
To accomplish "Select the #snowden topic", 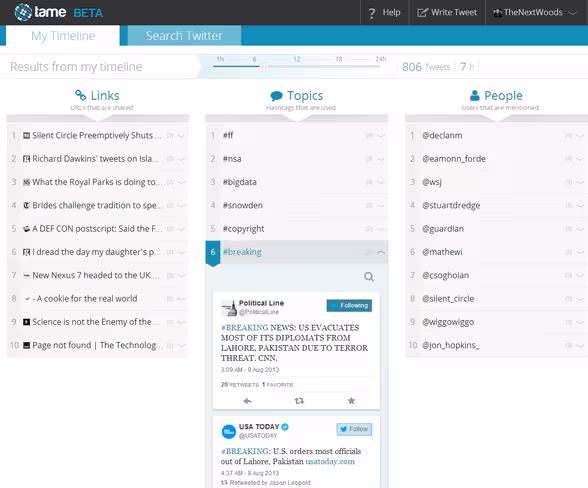I will pos(243,205).
